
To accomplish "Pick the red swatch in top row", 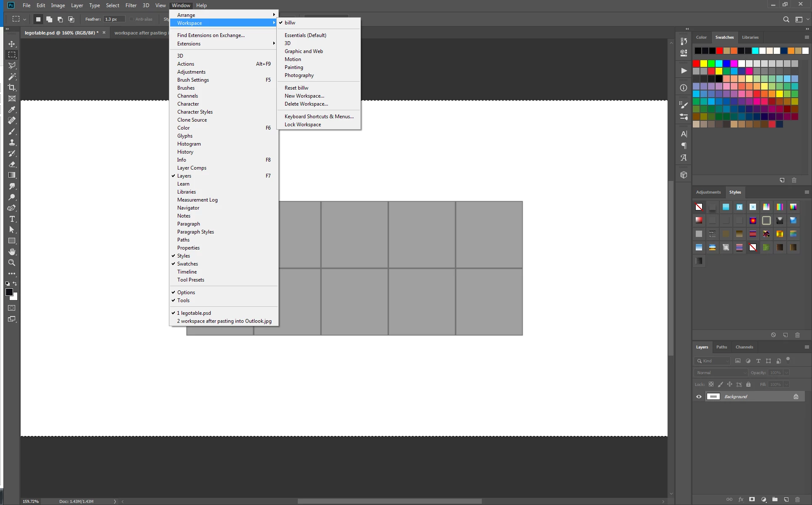I will pyautogui.click(x=719, y=51).
